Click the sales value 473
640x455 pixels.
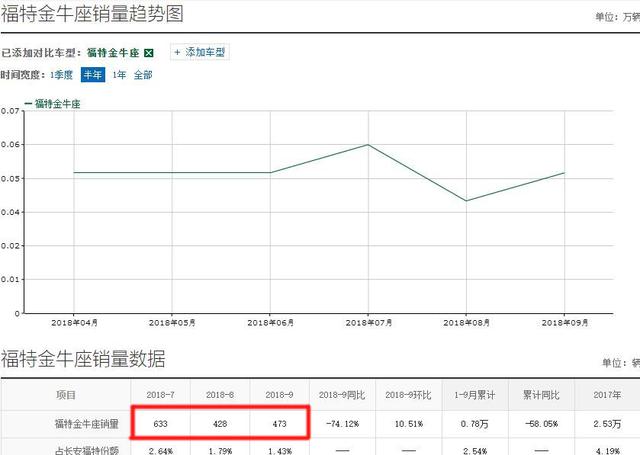[x=279, y=424]
